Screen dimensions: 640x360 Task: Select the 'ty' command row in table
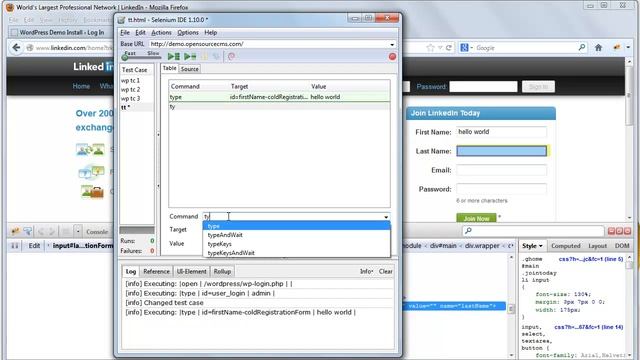click(x=280, y=107)
